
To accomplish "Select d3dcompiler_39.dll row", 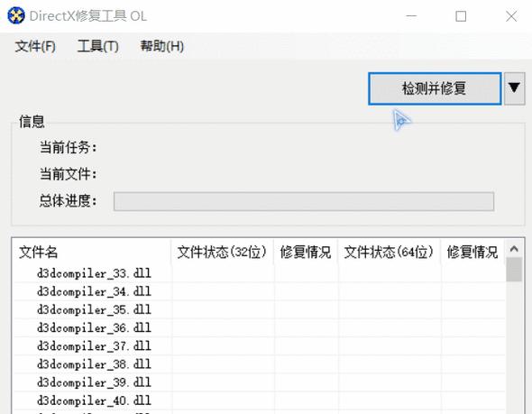I will [259, 382].
